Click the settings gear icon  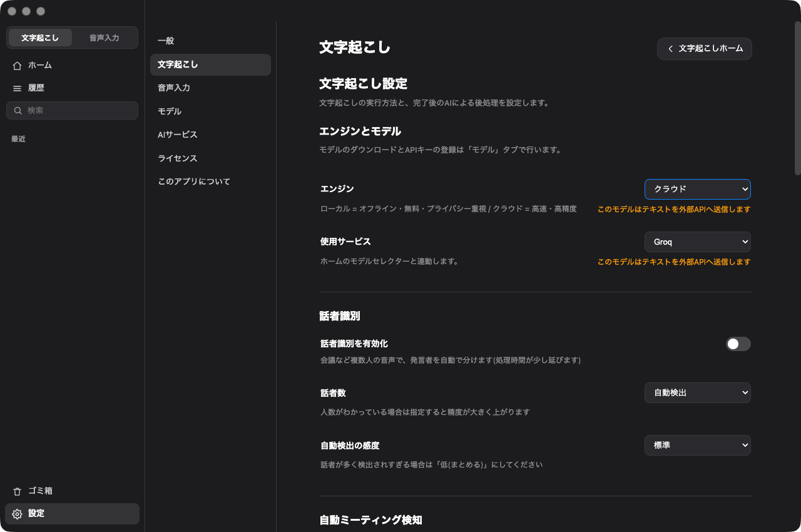coord(17,514)
